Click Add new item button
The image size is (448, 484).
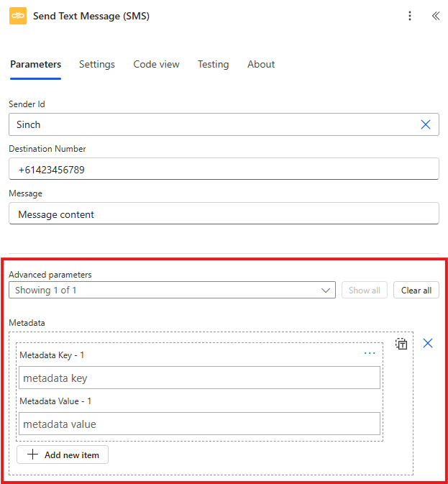coord(63,455)
